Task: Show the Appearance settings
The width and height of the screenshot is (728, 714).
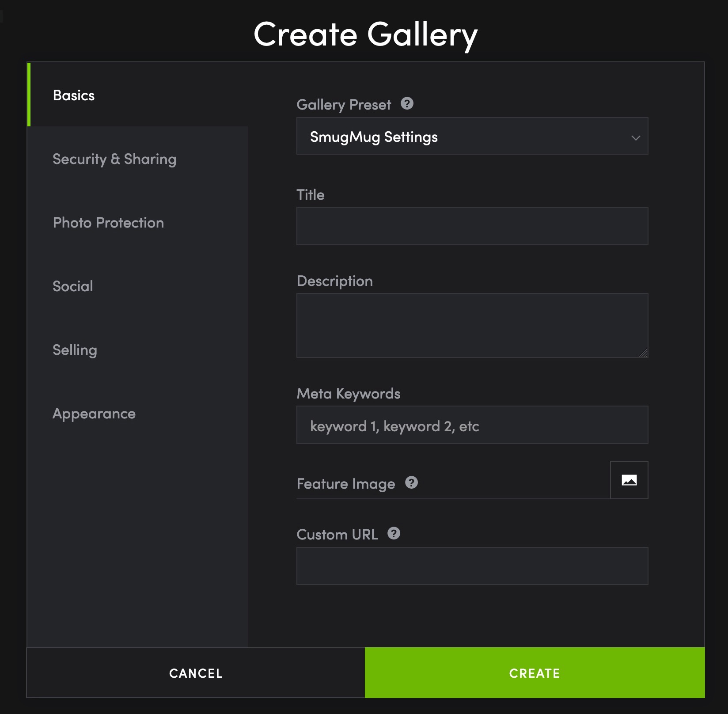Action: tap(138, 413)
